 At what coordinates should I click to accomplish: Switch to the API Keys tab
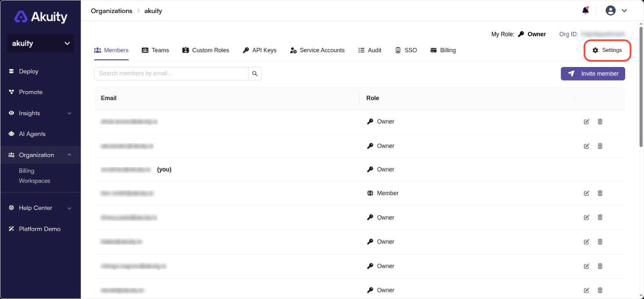pos(260,50)
